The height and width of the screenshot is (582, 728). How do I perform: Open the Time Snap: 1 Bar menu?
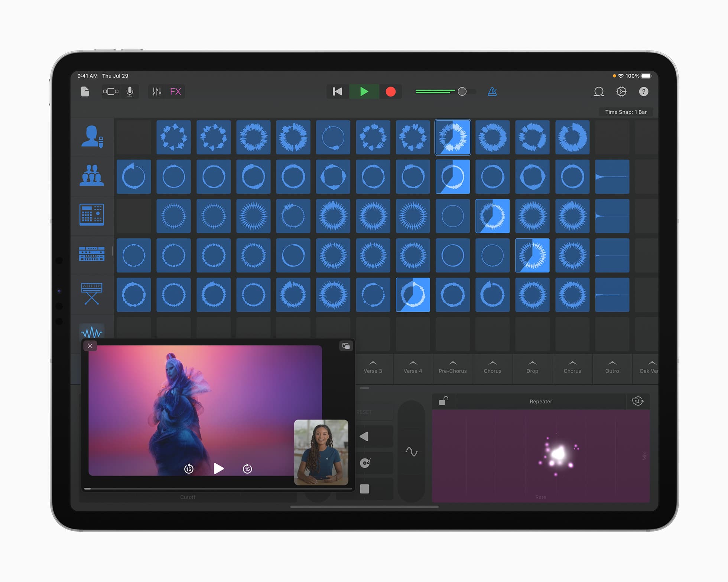625,112
